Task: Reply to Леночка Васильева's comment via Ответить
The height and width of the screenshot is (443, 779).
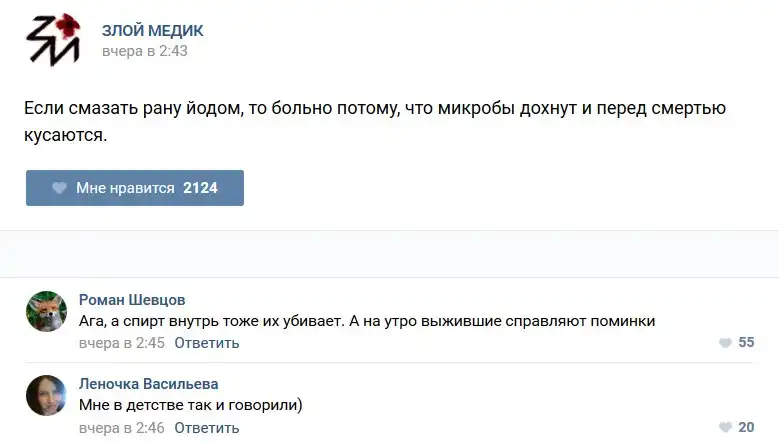Action: click(207, 427)
